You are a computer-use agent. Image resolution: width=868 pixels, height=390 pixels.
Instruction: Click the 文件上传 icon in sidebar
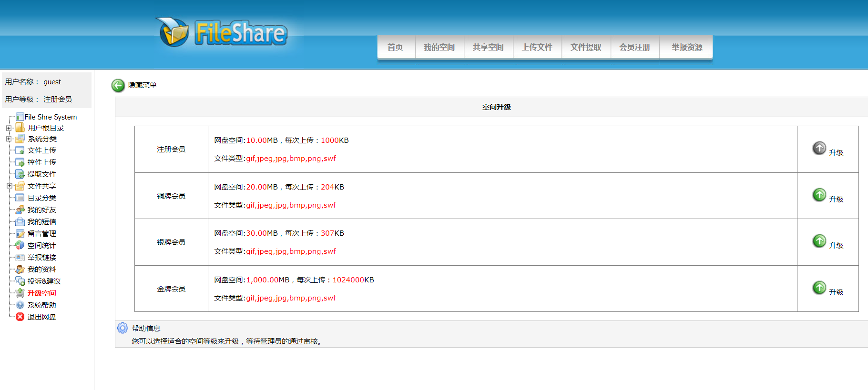point(20,150)
